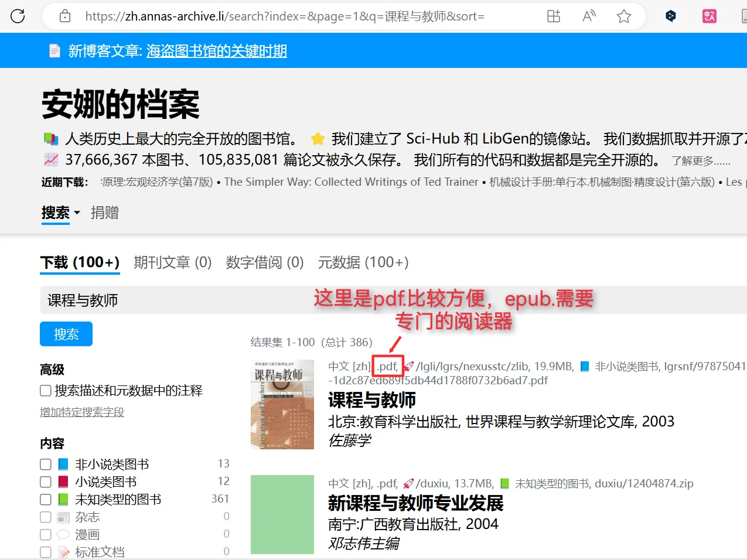This screenshot has width=747, height=560.
Task: Click red book icon in 小说类图书 filter
Action: [x=63, y=482]
